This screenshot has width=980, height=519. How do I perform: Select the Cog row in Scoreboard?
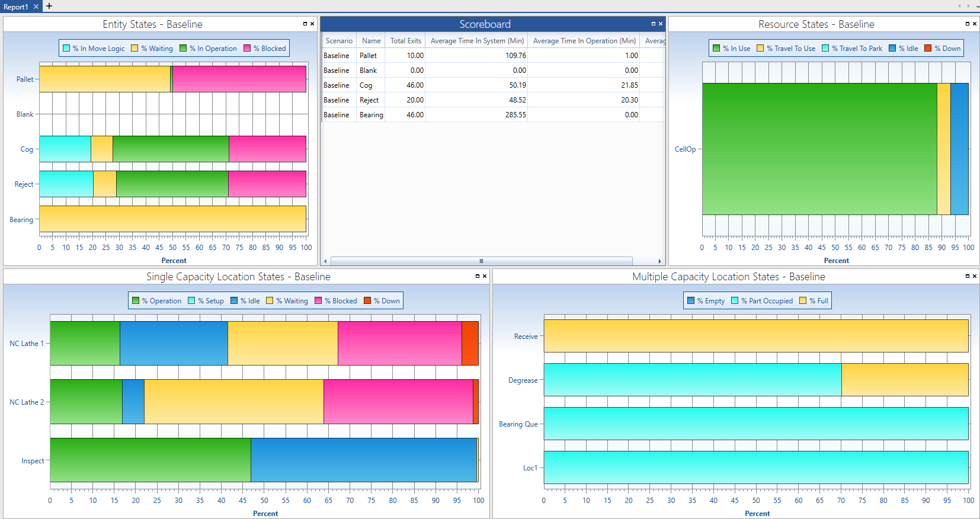click(x=366, y=85)
